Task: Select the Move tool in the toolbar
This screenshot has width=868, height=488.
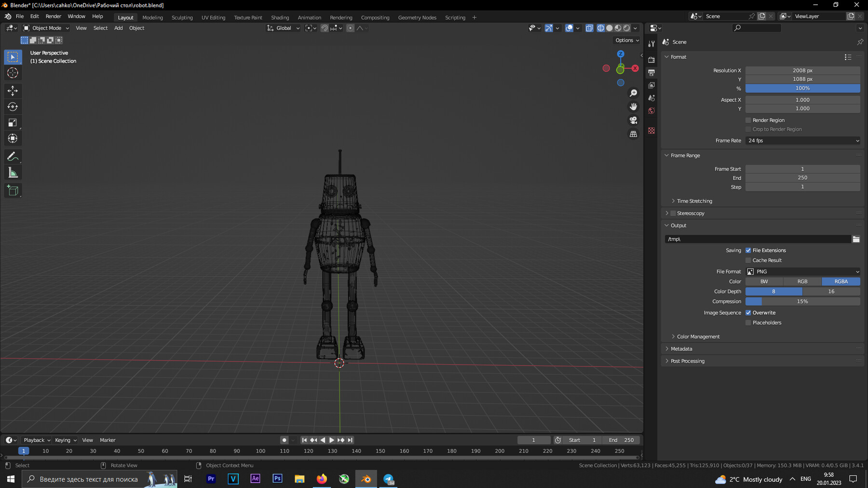Action: point(13,91)
